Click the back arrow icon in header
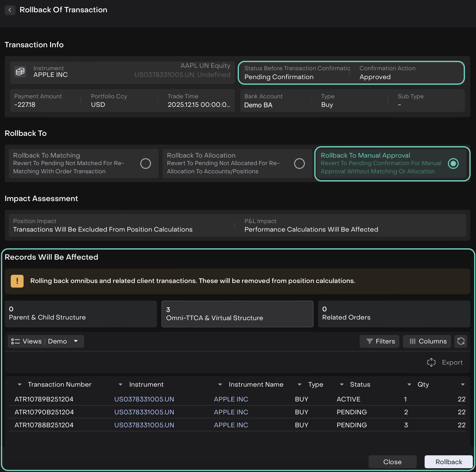The width and height of the screenshot is (476, 472). pyautogui.click(x=10, y=10)
